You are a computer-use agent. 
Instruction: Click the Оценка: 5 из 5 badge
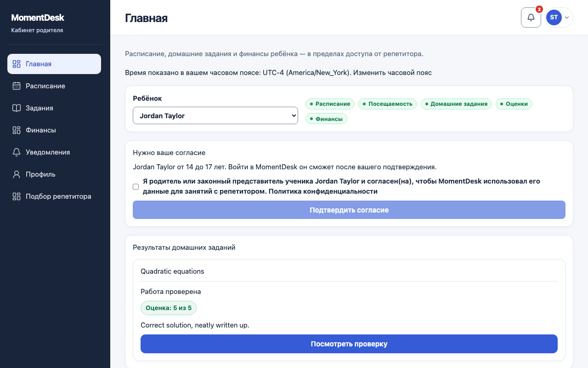point(169,308)
